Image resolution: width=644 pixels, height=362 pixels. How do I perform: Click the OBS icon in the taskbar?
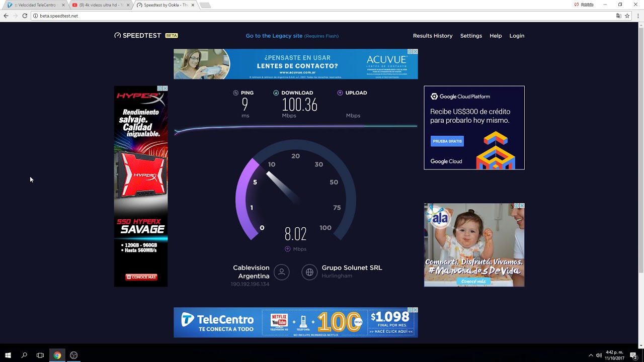pos(73,355)
